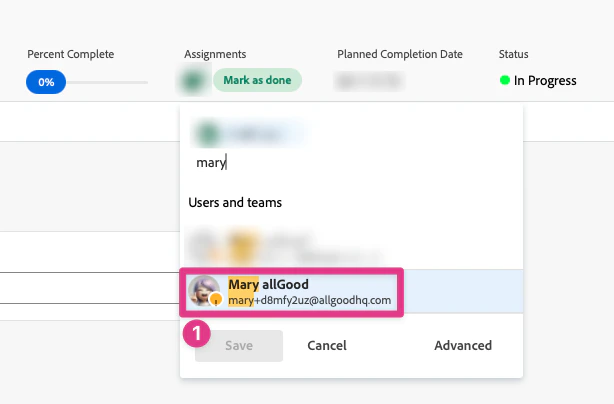614x404 pixels.
Task: Click the Assignments label
Action: [215, 54]
